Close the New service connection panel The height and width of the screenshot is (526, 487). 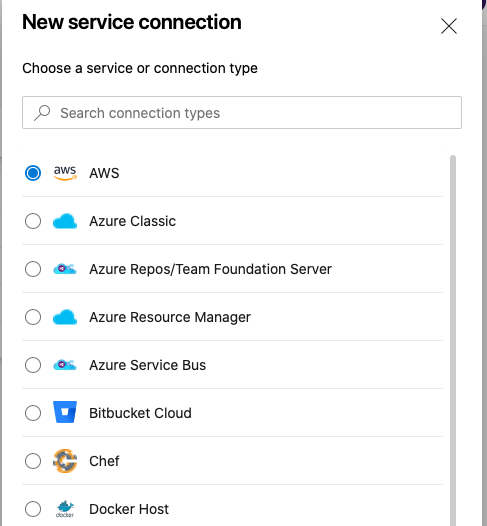(x=449, y=26)
